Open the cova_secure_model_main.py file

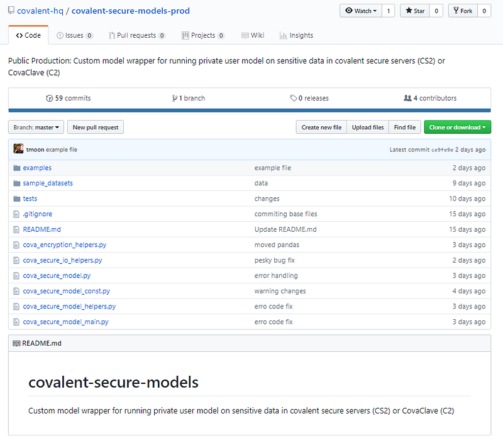pos(65,322)
